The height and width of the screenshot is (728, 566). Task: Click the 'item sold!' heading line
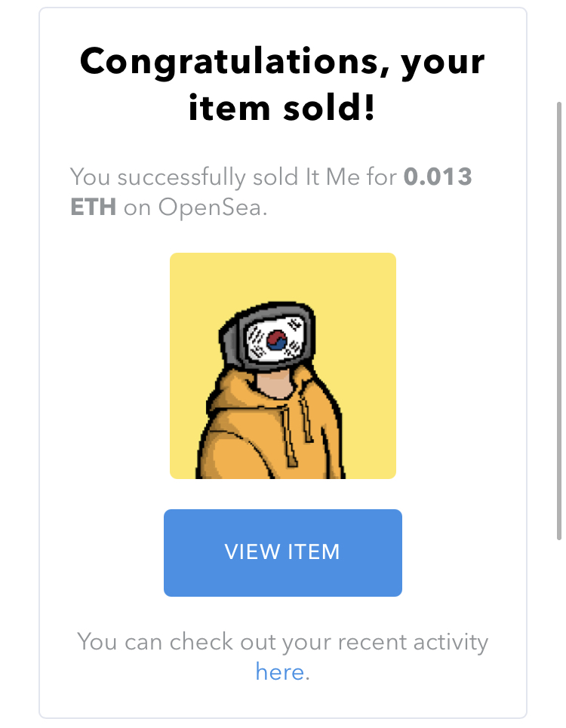[282, 107]
